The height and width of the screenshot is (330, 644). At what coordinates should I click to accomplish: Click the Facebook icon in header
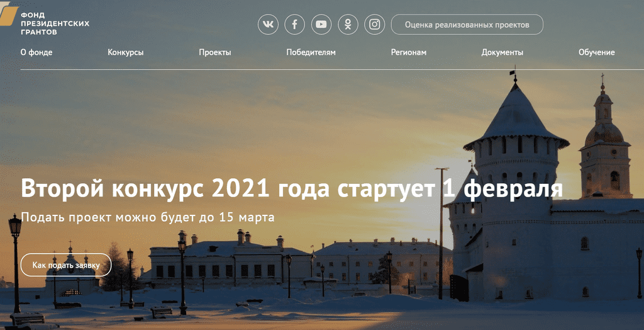(x=294, y=25)
